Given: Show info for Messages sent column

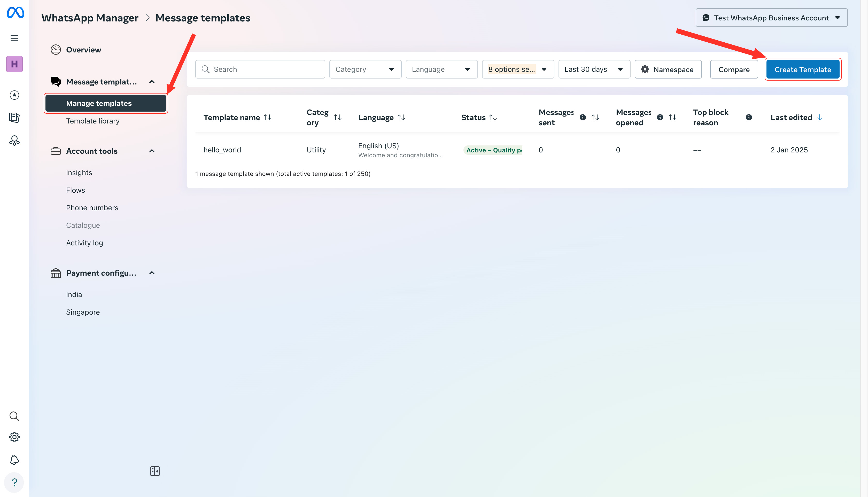Looking at the screenshot, I should coord(583,118).
